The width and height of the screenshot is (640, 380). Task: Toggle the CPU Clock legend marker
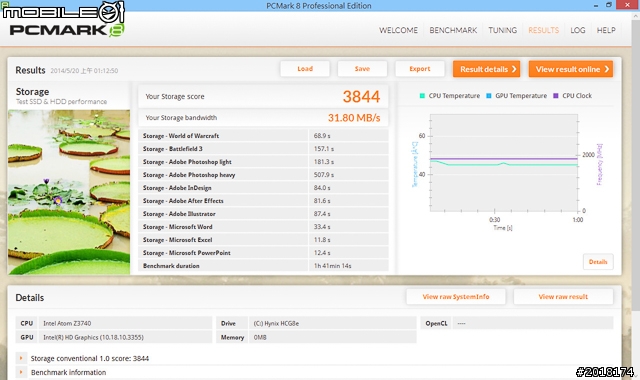pos(556,96)
